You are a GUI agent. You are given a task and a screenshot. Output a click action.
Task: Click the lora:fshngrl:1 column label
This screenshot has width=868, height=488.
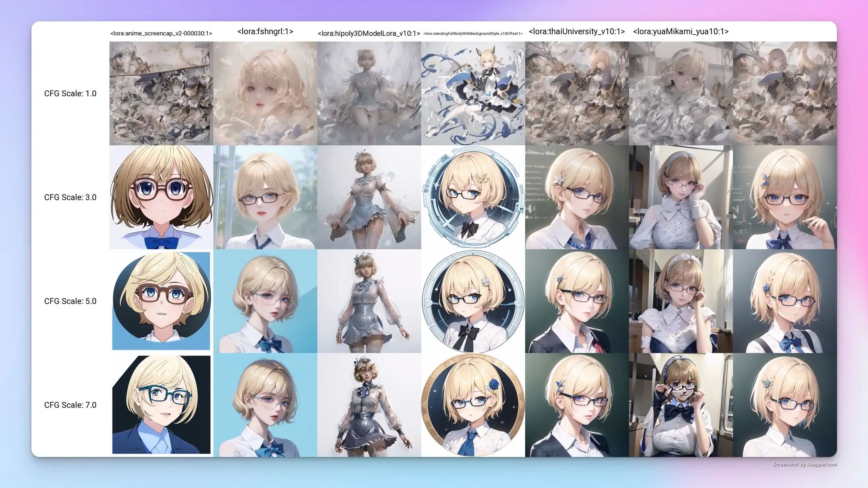click(265, 31)
